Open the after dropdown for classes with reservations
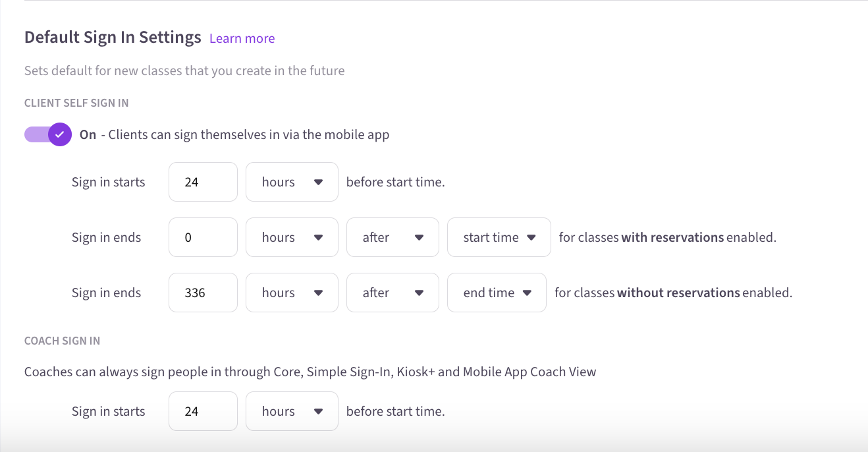Screen dimensions: 868x452 click(x=393, y=237)
